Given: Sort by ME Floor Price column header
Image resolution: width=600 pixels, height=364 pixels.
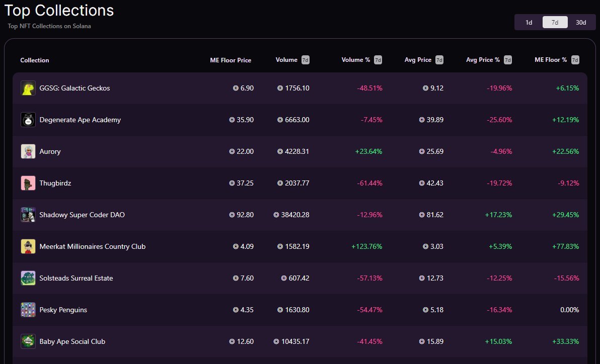Looking at the screenshot, I should pos(231,60).
